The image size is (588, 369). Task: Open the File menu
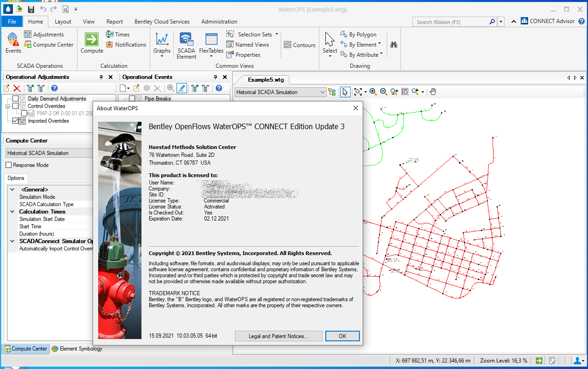tap(12, 21)
